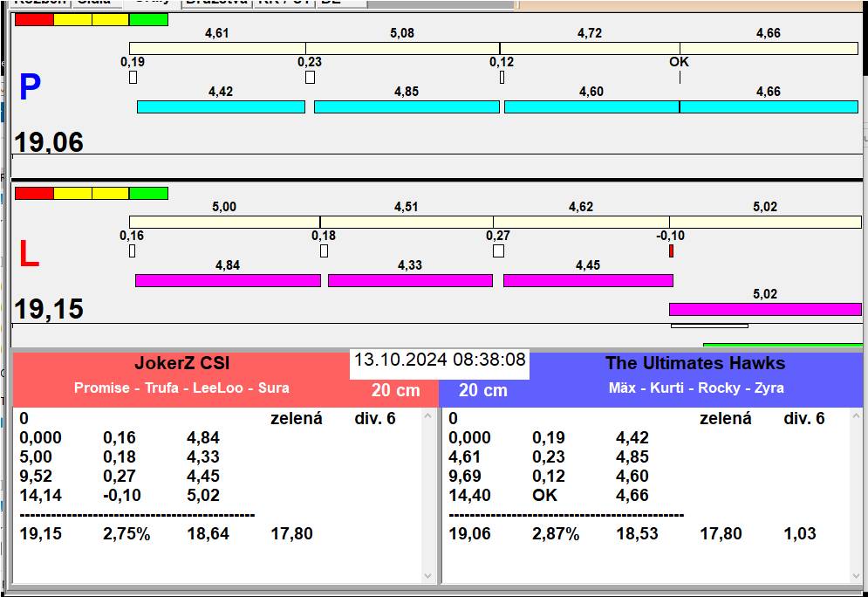The image size is (868, 597).
Task: Click the large red L lane letter
Action: coord(29,255)
